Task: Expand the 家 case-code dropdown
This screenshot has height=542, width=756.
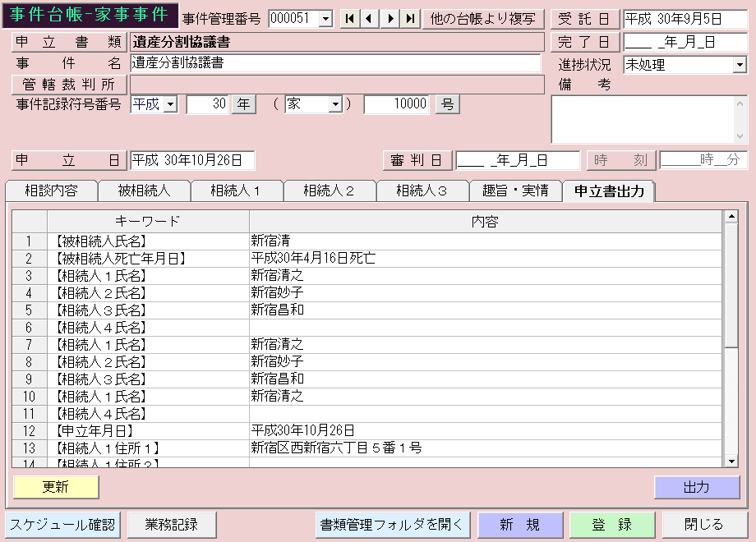Action: point(335,104)
